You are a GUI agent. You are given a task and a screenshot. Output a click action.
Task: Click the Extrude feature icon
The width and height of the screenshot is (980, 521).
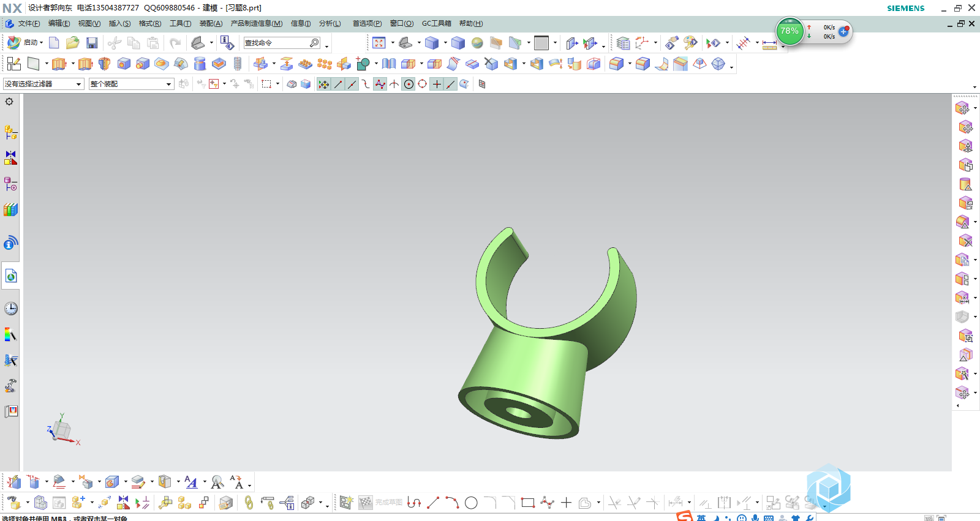(59, 64)
